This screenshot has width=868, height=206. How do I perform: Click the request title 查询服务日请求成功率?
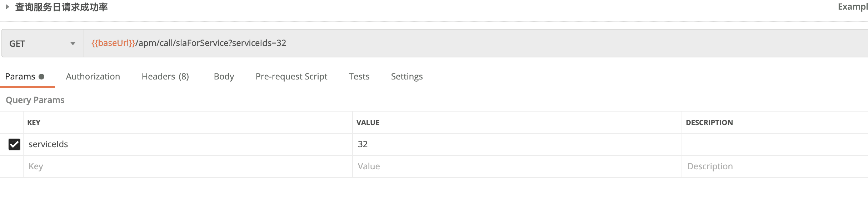tap(61, 7)
